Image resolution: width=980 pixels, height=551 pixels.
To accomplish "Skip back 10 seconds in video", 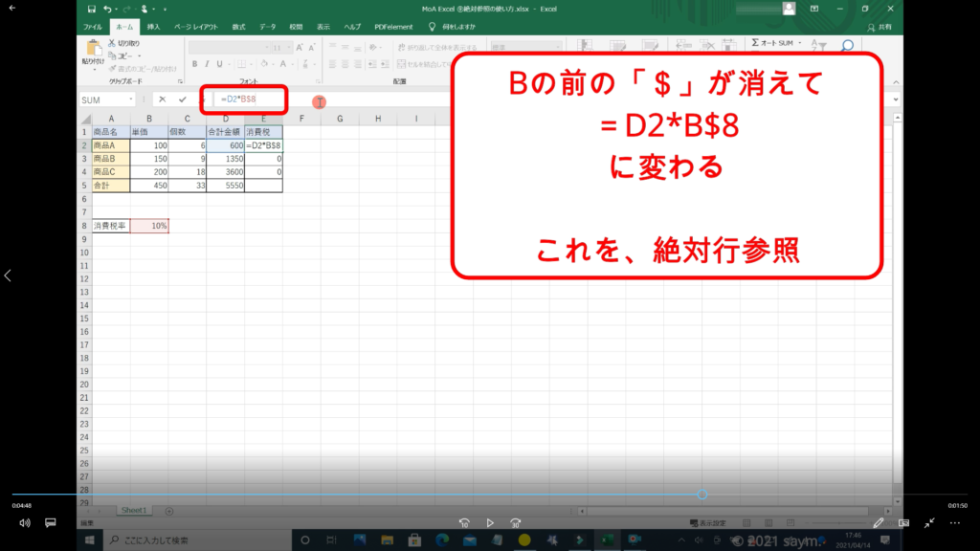I will click(x=464, y=523).
